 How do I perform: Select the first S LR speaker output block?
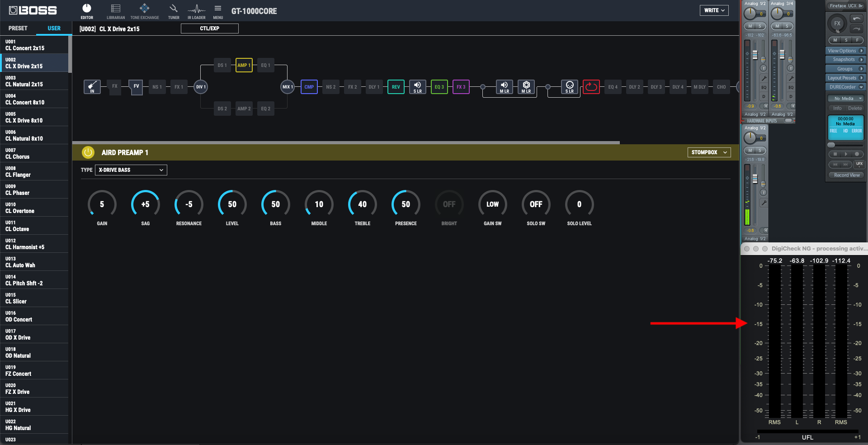click(418, 87)
